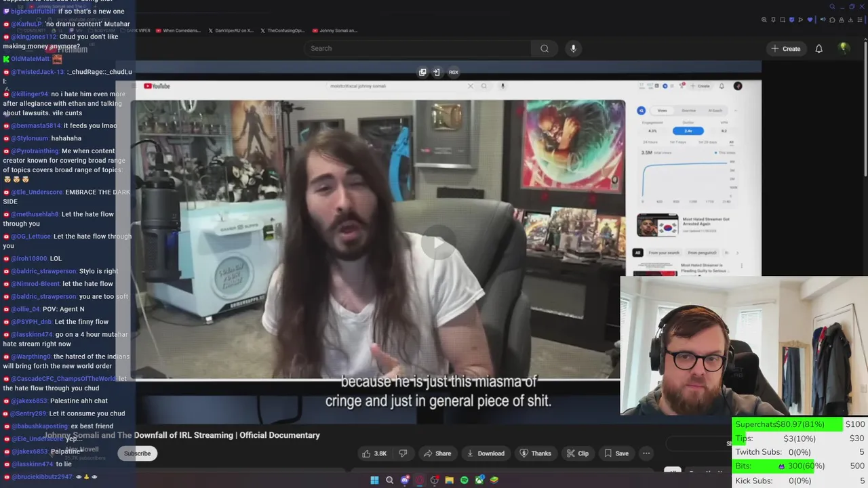Click the megaphone icon in browser toolbar
The width and height of the screenshot is (868, 488).
pos(823,19)
